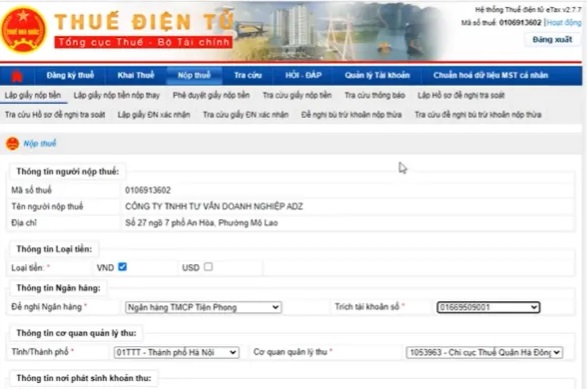Click the Thông tin Loại tiền heading

pos(54,249)
